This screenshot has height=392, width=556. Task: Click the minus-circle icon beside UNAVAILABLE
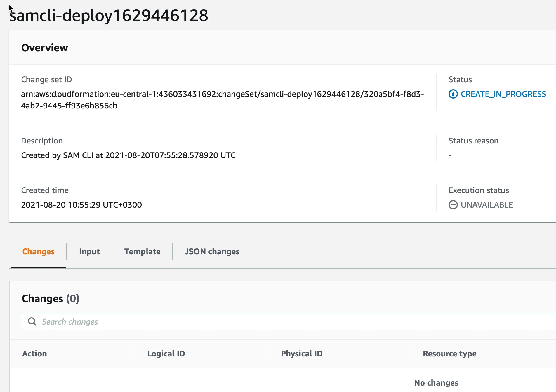[x=453, y=205]
